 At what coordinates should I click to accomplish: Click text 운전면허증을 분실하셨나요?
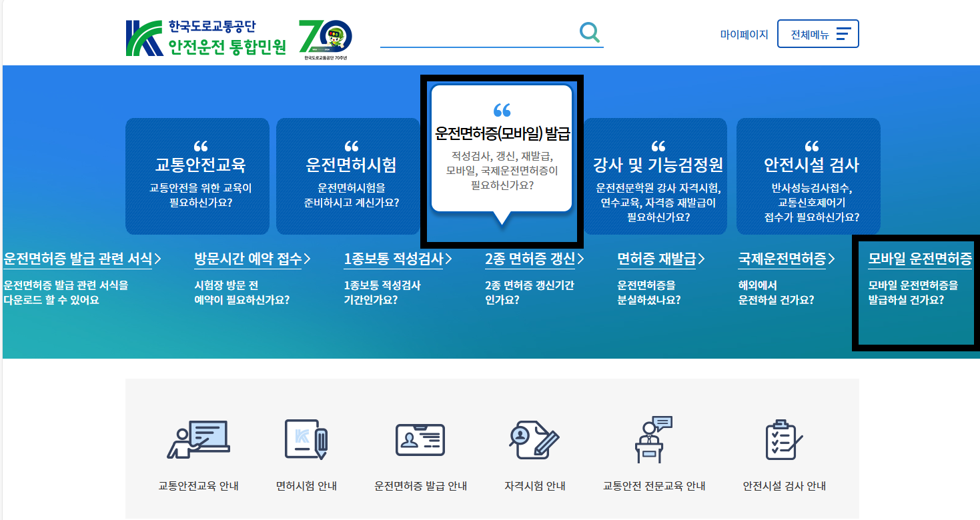[x=649, y=293]
